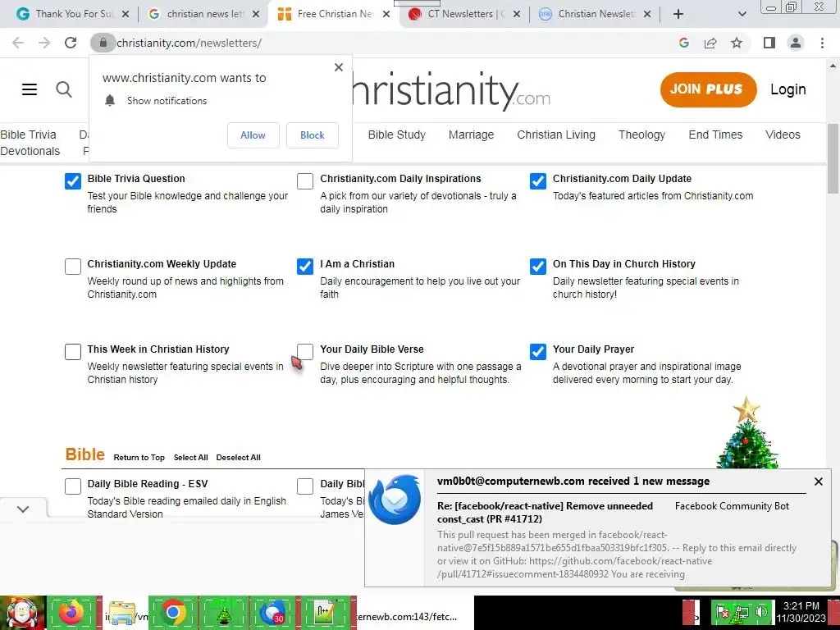Check Your Daily Bible Verse
Viewport: 840px width, 630px height.
[x=305, y=351]
